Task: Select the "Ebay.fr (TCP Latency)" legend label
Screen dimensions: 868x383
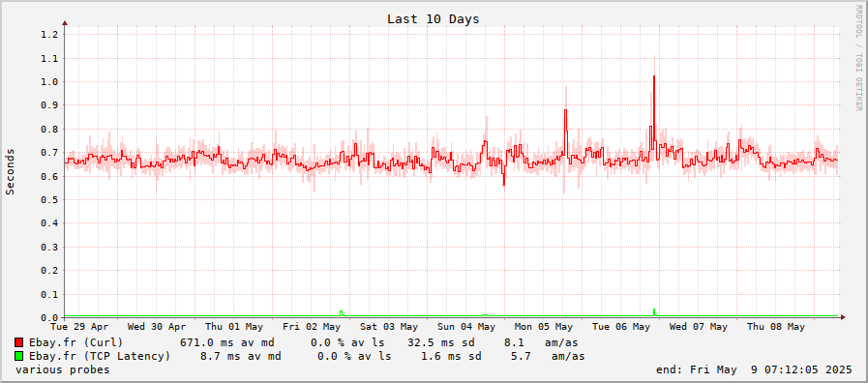Action: pyautogui.click(x=100, y=356)
